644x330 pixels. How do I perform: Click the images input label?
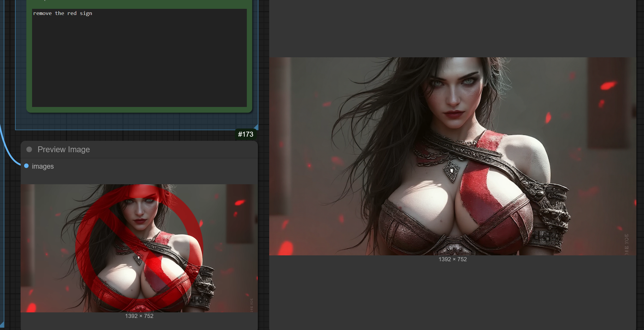tap(43, 166)
